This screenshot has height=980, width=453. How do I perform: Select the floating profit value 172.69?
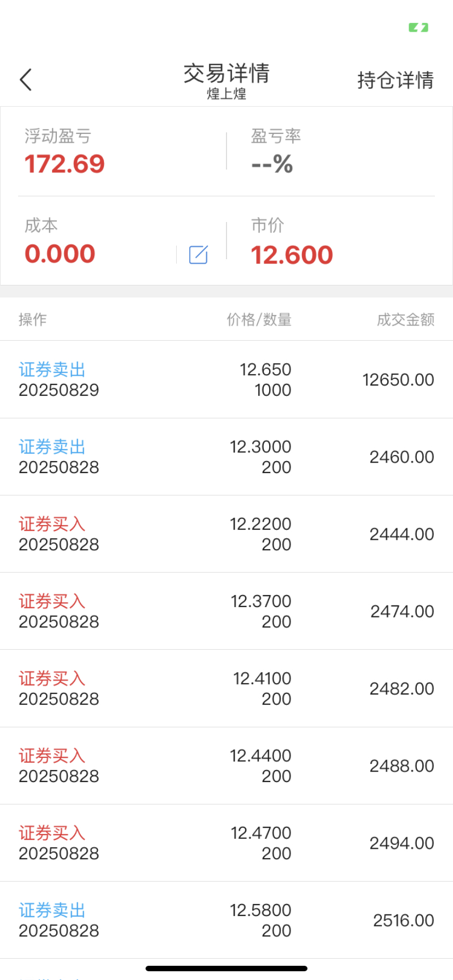(65, 164)
